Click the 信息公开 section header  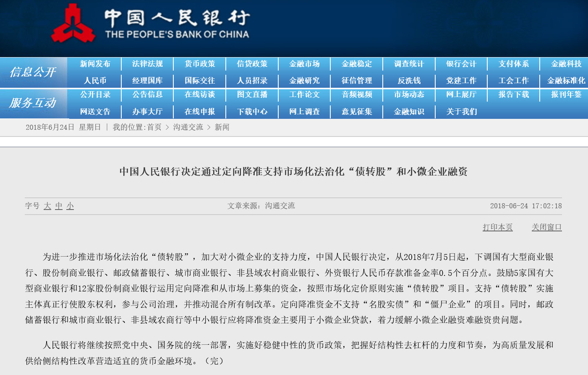(x=33, y=73)
